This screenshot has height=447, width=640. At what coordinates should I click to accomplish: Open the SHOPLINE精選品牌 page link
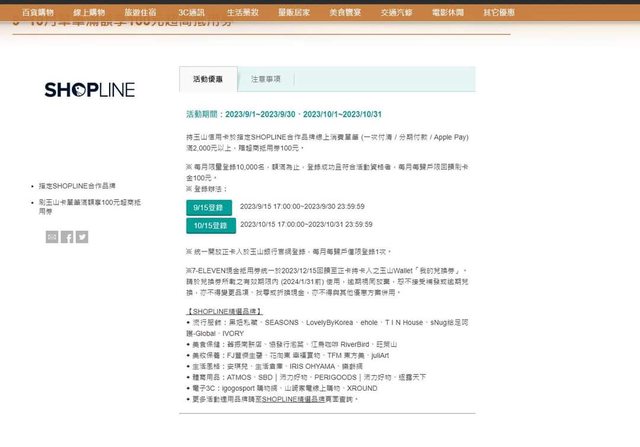tap(285, 398)
